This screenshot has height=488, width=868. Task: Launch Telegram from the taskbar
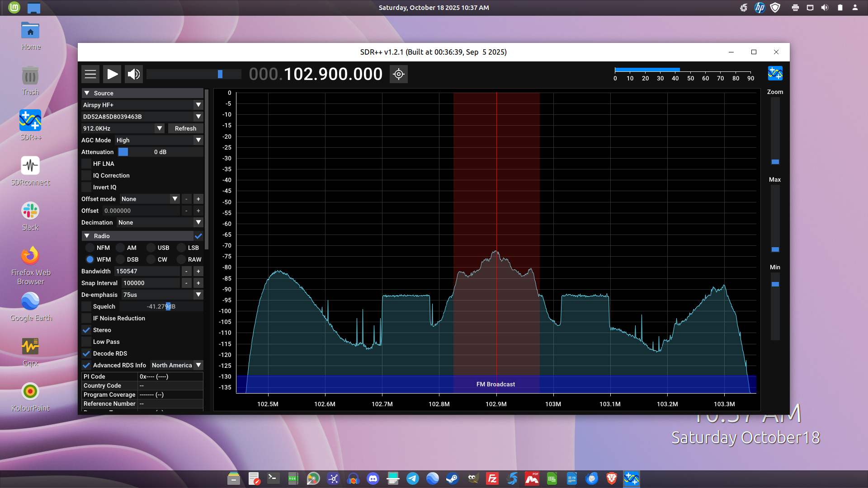pyautogui.click(x=412, y=479)
